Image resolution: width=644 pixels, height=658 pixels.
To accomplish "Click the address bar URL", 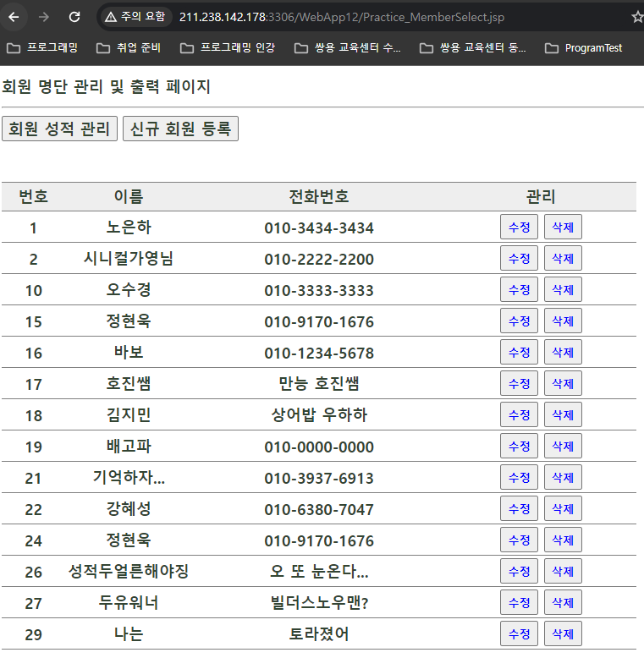I will pyautogui.click(x=342, y=17).
